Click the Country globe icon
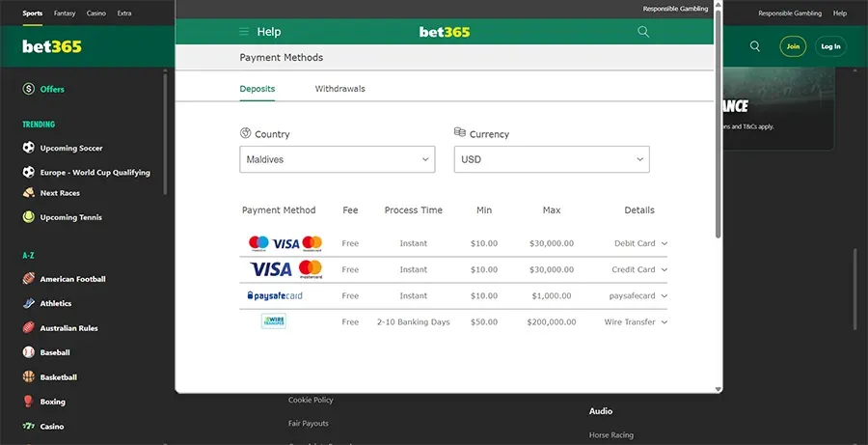 [x=245, y=133]
